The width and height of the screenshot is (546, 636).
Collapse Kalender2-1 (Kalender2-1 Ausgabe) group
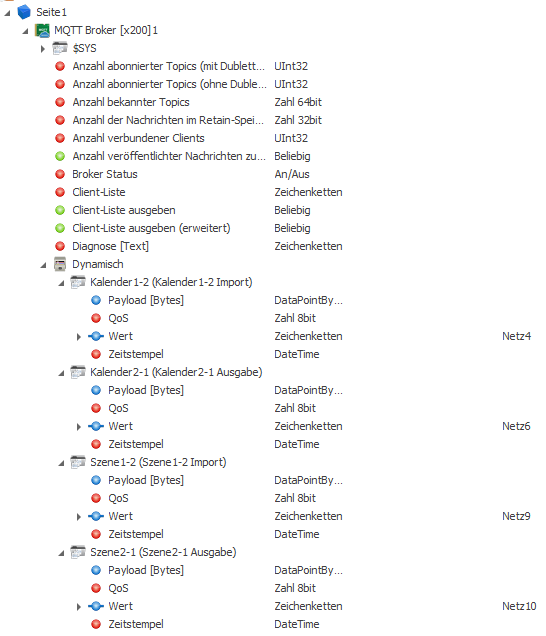[x=61, y=373]
